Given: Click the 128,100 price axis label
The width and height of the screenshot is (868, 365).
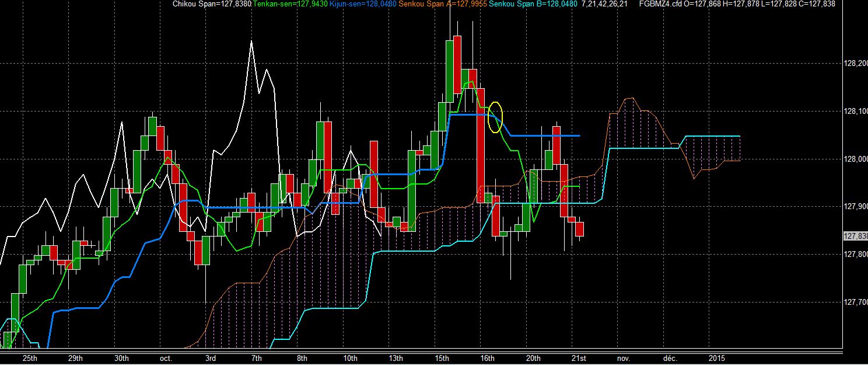Looking at the screenshot, I should pos(856,111).
